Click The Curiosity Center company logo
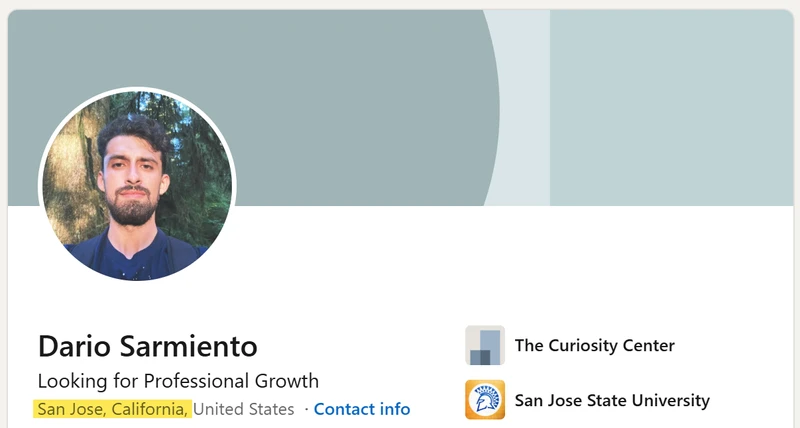 485,345
